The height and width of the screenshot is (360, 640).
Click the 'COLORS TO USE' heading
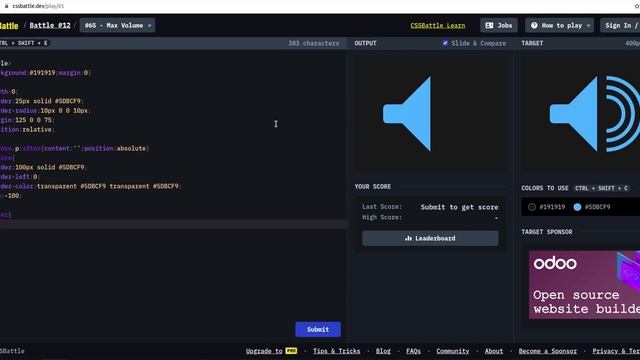(x=544, y=188)
